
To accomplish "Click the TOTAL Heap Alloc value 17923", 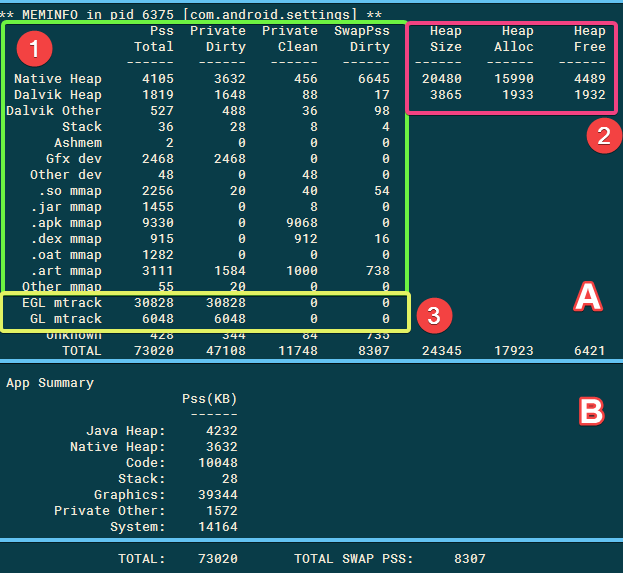I will click(x=514, y=351).
